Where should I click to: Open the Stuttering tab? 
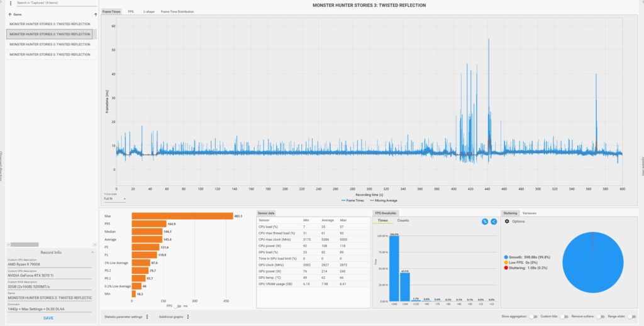510,213
